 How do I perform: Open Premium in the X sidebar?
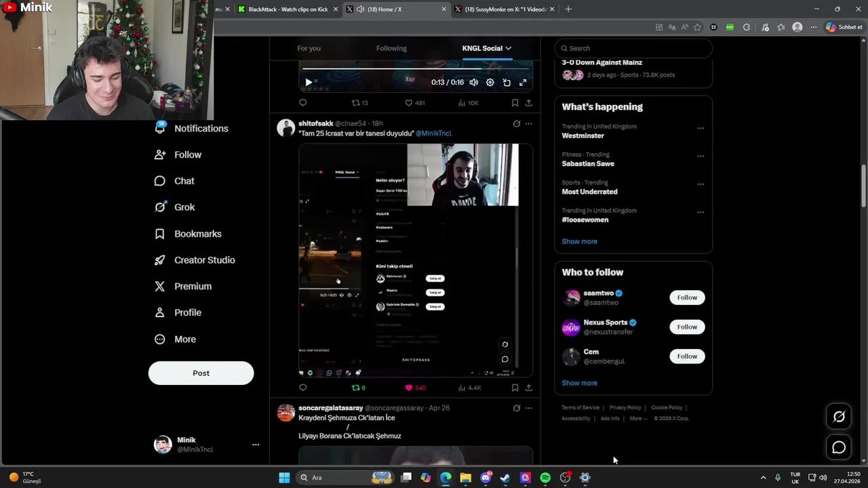pos(184,287)
